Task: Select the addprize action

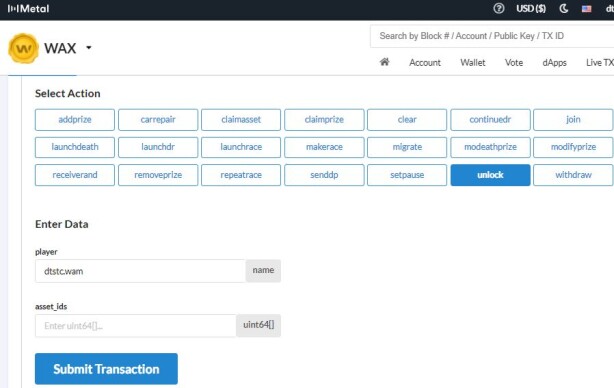Action: pos(75,119)
